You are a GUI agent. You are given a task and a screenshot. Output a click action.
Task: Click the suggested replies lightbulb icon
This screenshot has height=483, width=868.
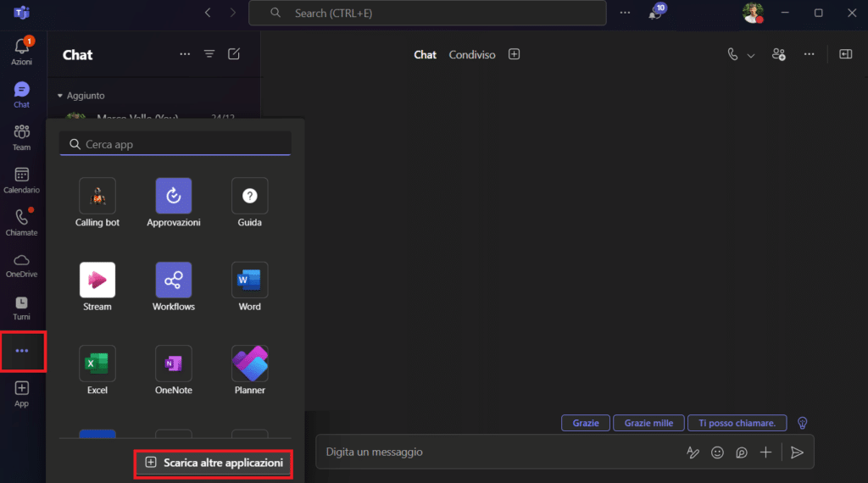[802, 423]
